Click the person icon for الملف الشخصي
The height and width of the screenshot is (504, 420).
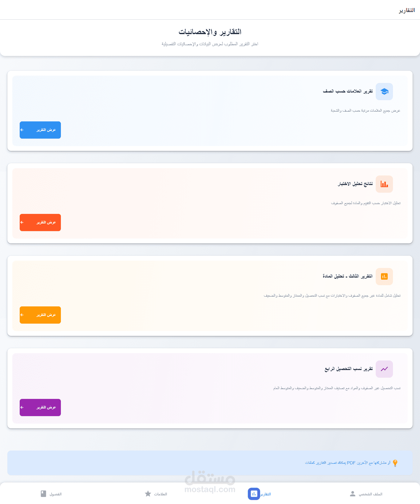click(353, 494)
